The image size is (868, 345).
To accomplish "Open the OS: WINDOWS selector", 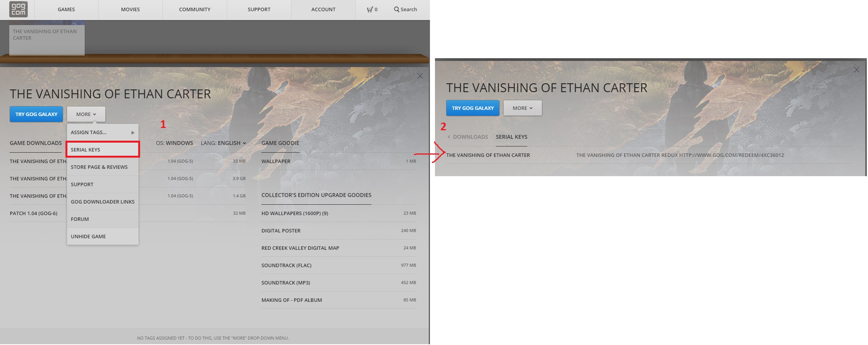I will point(174,143).
